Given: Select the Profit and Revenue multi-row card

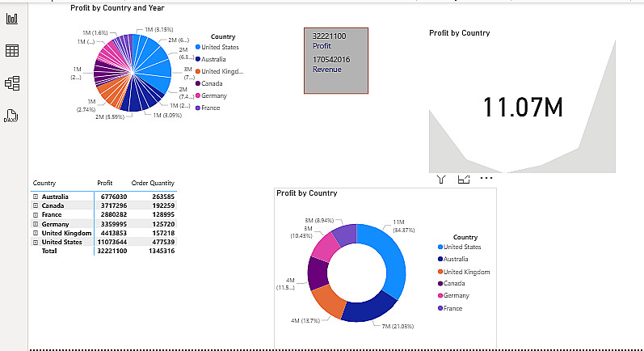Looking at the screenshot, I should tap(336, 61).
